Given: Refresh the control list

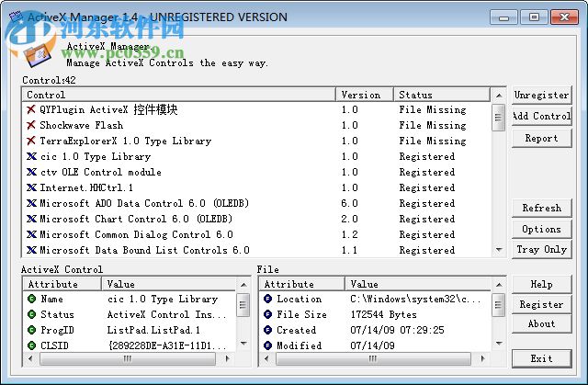Looking at the screenshot, I should point(541,208).
